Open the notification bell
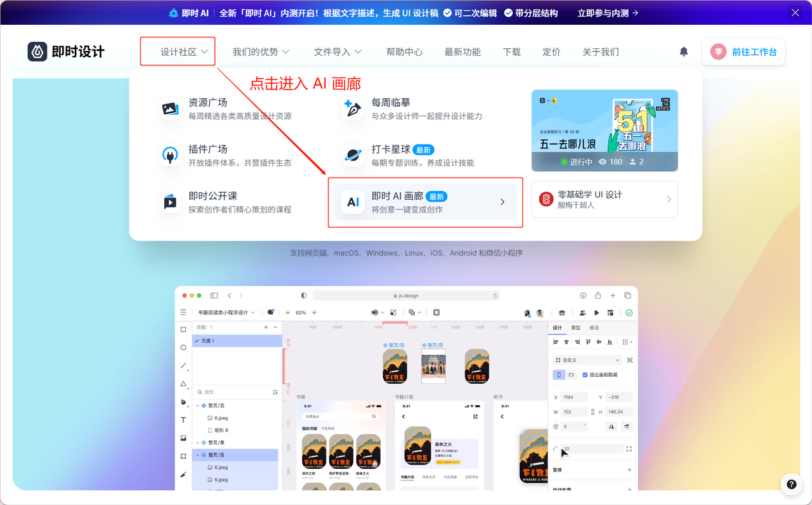The width and height of the screenshot is (812, 505). click(684, 52)
